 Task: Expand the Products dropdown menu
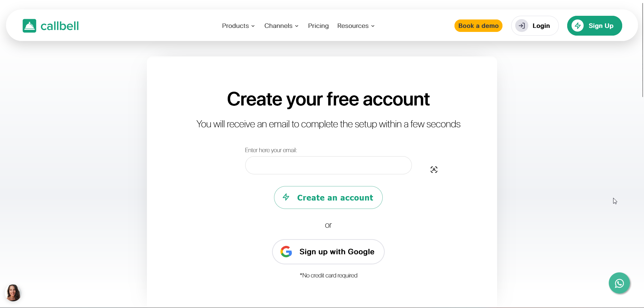point(238,26)
